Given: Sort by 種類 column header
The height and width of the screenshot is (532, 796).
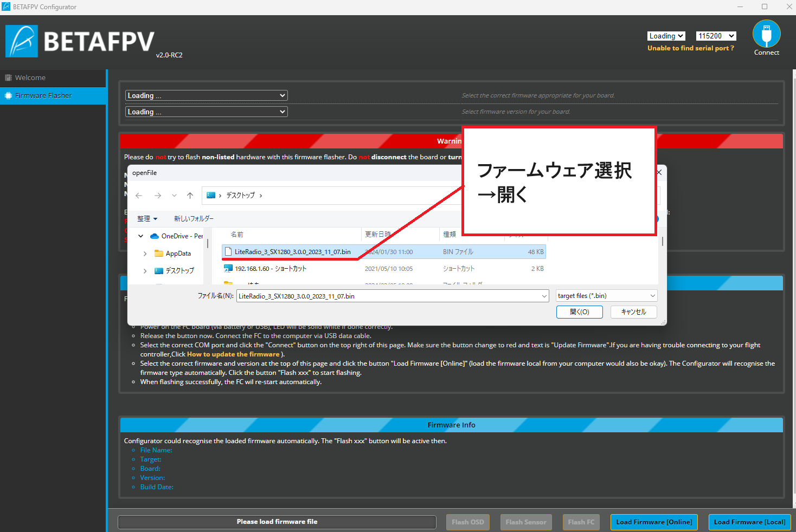Looking at the screenshot, I should point(450,235).
